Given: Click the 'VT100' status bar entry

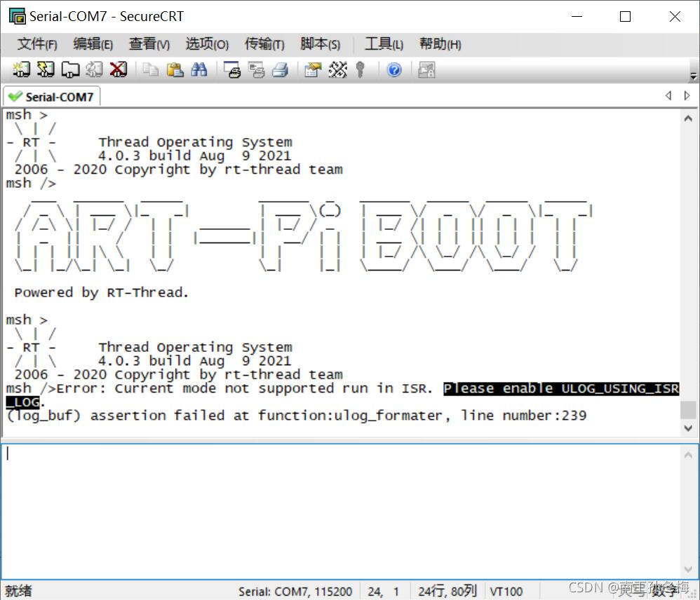Looking at the screenshot, I should (506, 592).
